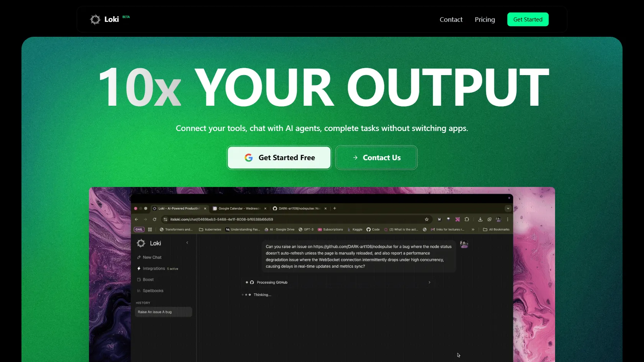This screenshot has height=362, width=644.
Task: Open browser downloads icon
Action: (x=480, y=219)
